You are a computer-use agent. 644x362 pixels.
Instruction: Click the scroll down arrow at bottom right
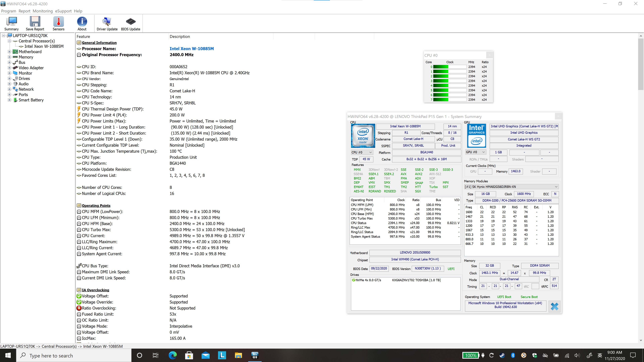point(641,340)
